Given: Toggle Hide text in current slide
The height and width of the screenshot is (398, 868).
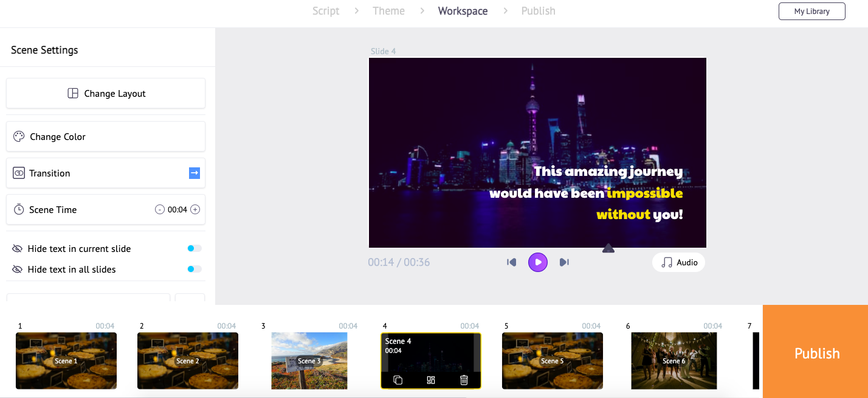Looking at the screenshot, I should pyautogui.click(x=195, y=248).
